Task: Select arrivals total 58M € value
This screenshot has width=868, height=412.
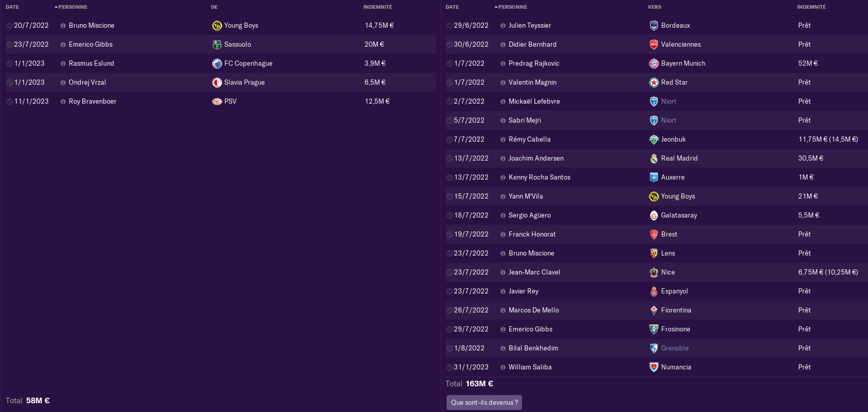Action: [38, 401]
